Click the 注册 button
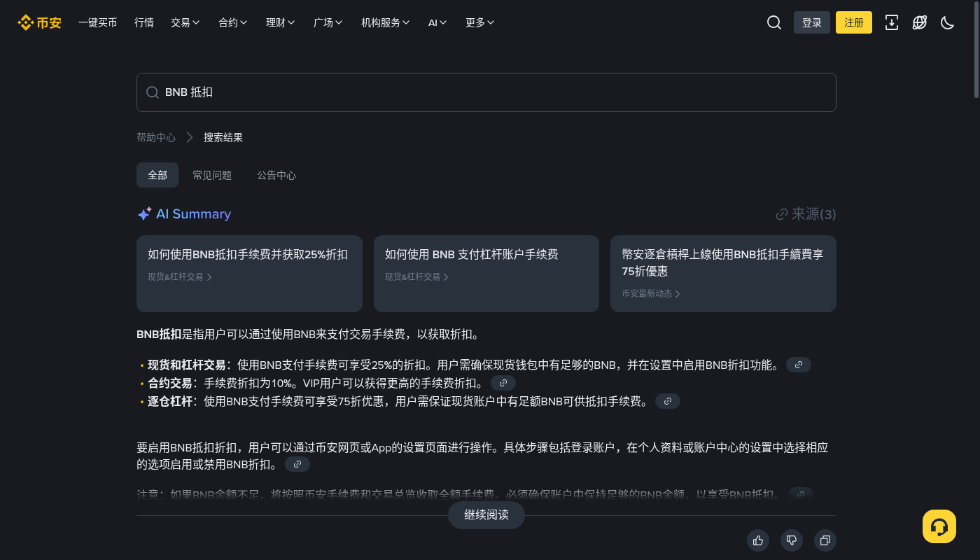The height and width of the screenshot is (560, 980). [854, 22]
